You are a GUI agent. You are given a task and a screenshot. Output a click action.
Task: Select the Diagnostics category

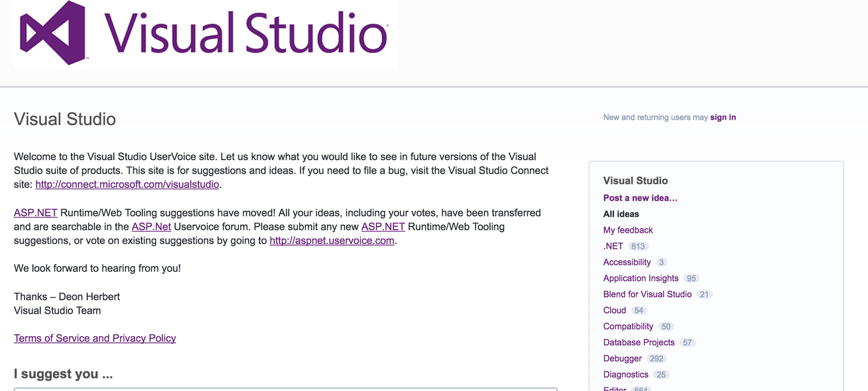[x=625, y=374]
